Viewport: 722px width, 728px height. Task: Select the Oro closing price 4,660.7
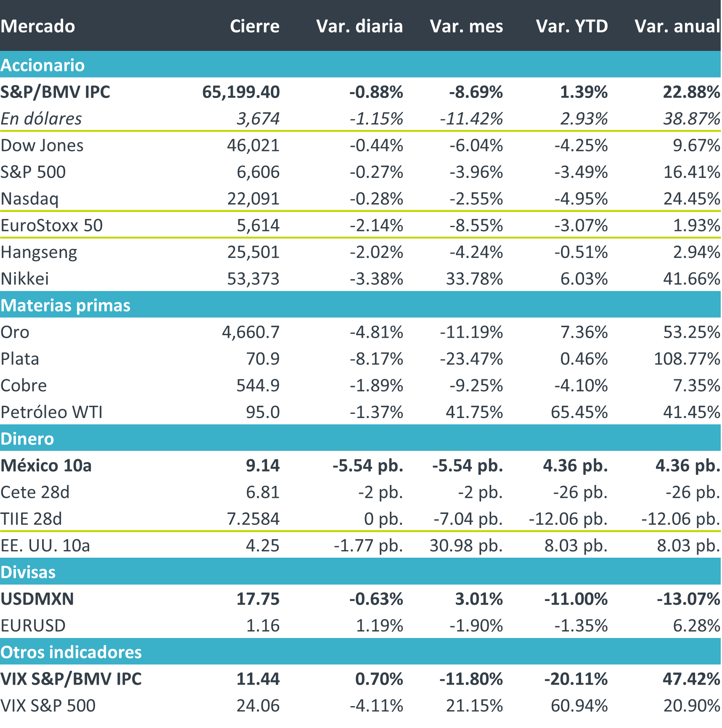coord(251,332)
